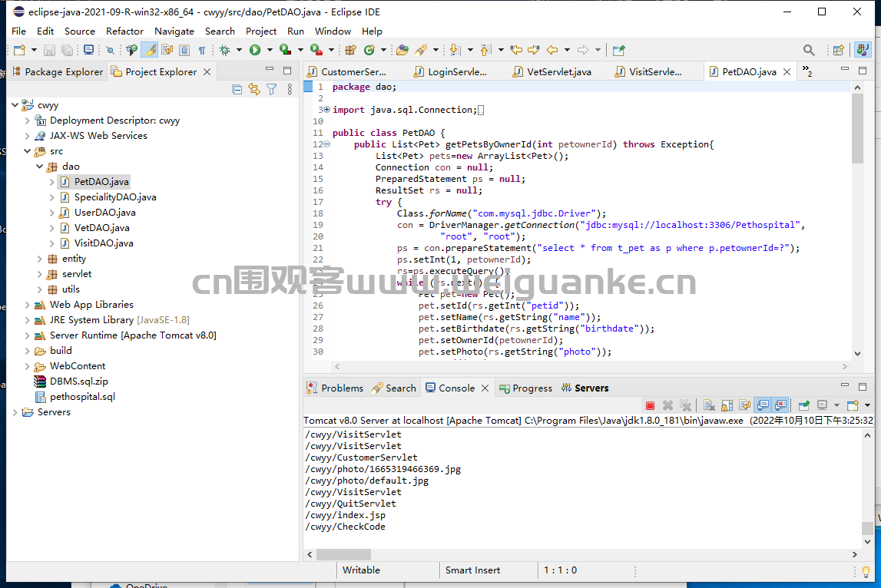The height and width of the screenshot is (588, 881).
Task: Collapse the dao package node
Action: tap(39, 167)
